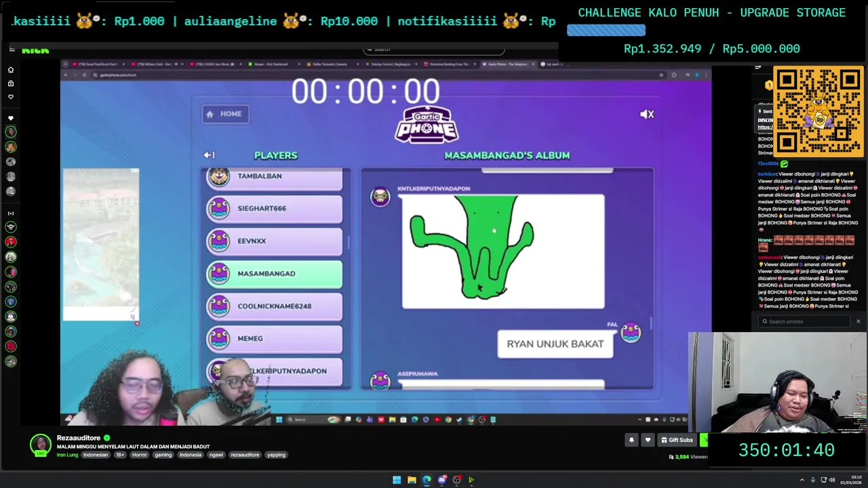
Task: Open the Kick sidebar hamburger menu
Action: pyautogui.click(x=12, y=49)
